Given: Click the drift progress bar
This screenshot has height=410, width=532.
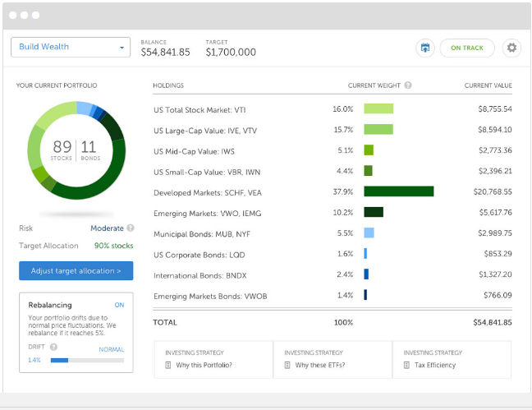Looking at the screenshot, I should (87, 361).
